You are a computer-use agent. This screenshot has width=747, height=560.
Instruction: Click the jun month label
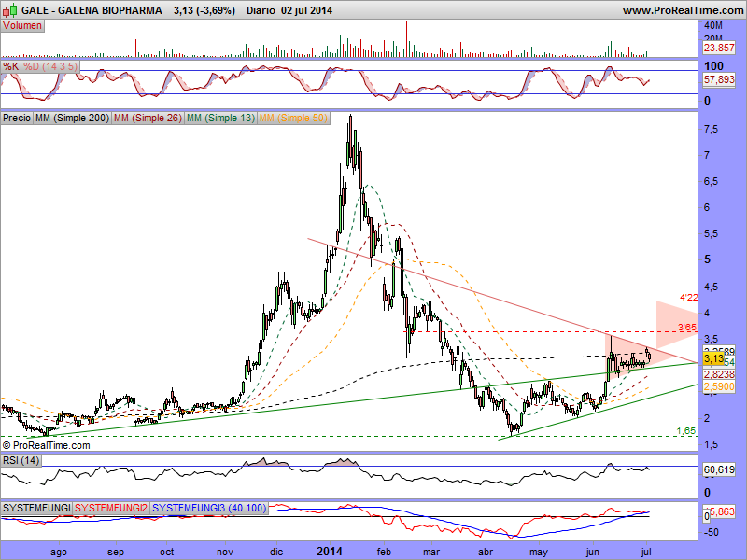(593, 552)
